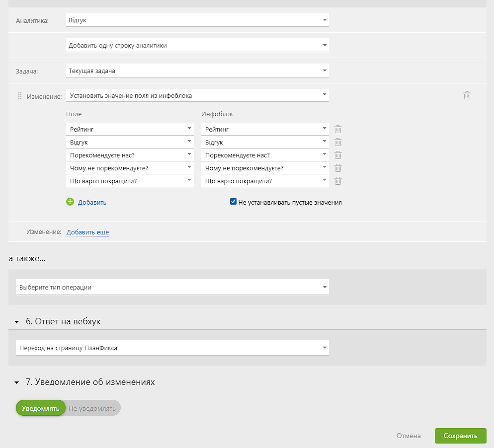
Task: Click Отмена to cancel changes
Action: [x=409, y=436]
